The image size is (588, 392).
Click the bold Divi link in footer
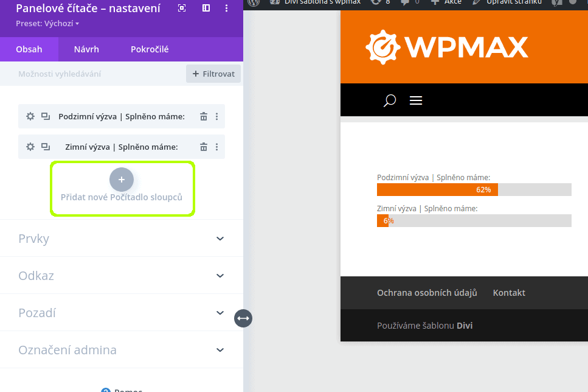(x=465, y=326)
